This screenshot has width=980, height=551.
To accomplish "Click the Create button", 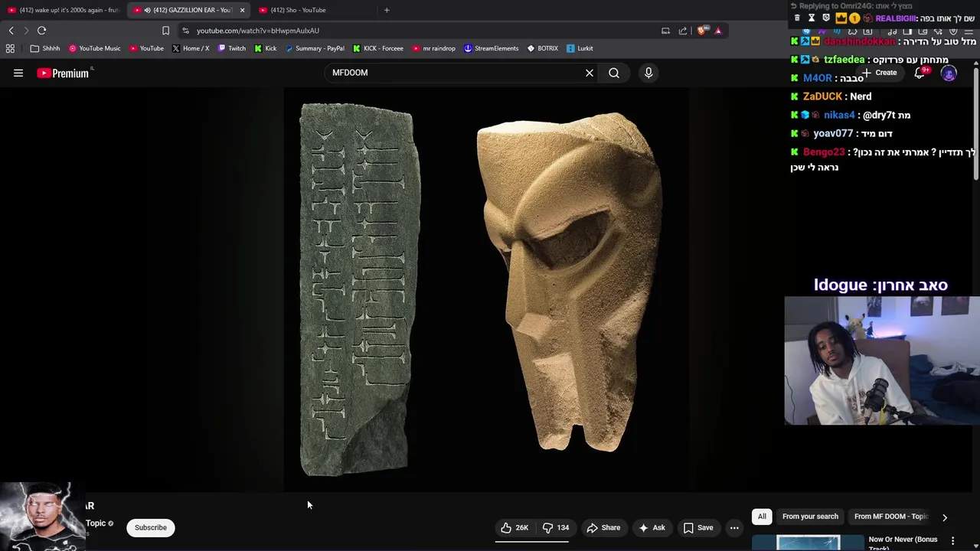I will click(x=880, y=73).
